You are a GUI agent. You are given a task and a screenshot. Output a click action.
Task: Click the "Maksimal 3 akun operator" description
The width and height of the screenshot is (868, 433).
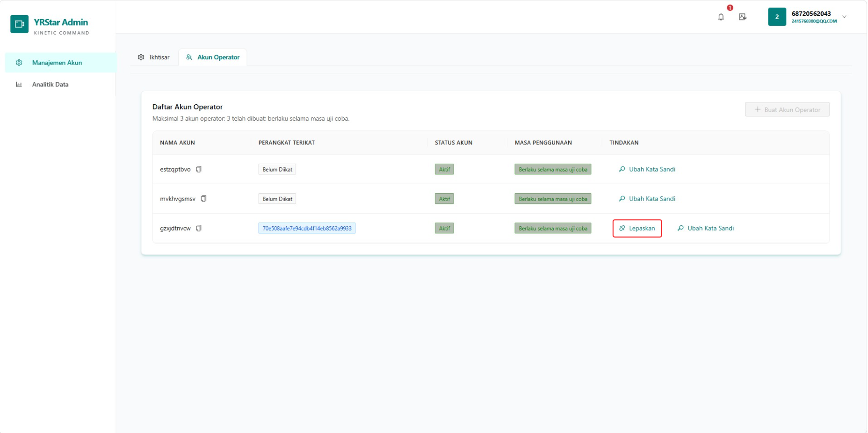pos(251,119)
